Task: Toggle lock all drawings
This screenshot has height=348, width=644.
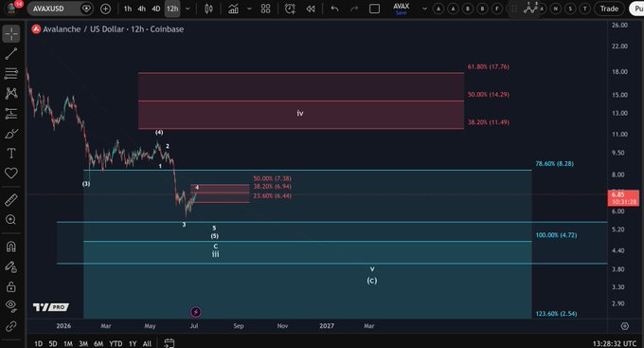Action: coord(11,286)
